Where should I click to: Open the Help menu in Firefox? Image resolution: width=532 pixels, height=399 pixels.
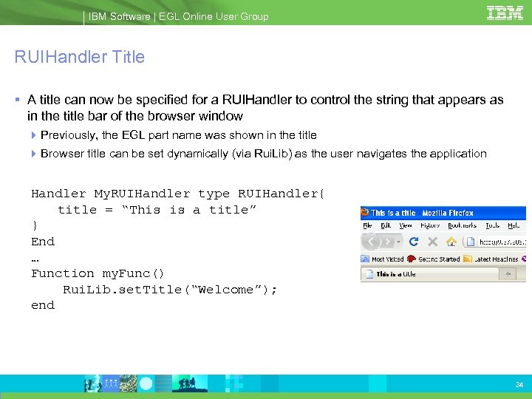point(514,225)
